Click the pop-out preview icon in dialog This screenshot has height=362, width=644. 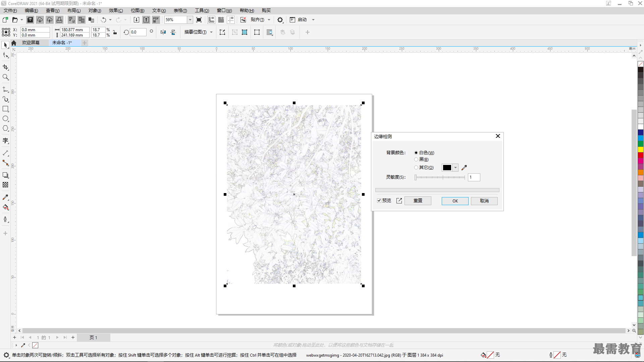399,201
